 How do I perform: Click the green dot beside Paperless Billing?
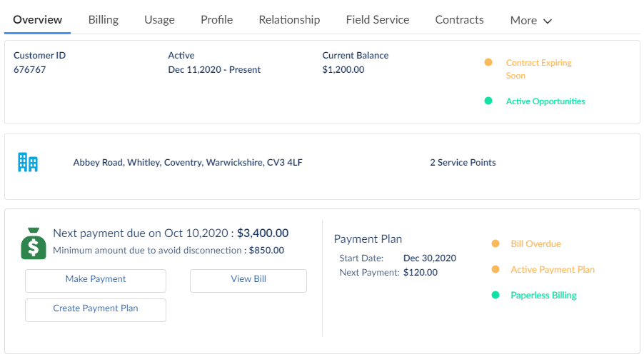[x=495, y=295]
